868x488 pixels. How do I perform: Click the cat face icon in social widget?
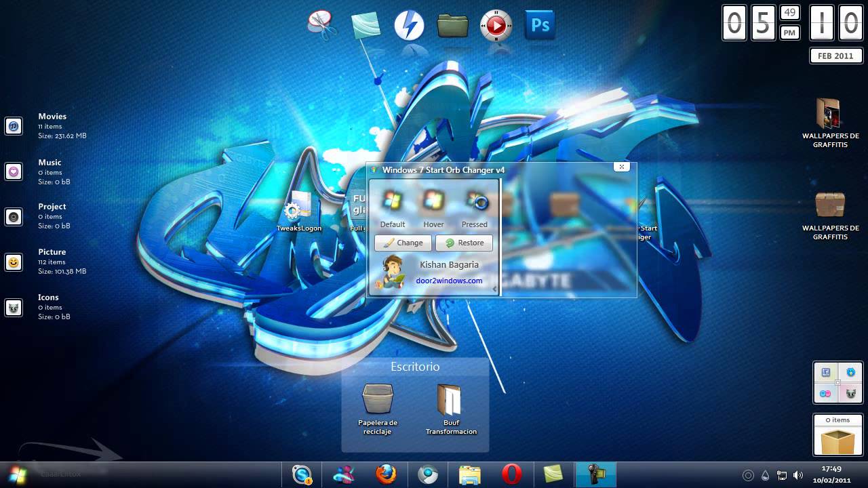tap(850, 393)
